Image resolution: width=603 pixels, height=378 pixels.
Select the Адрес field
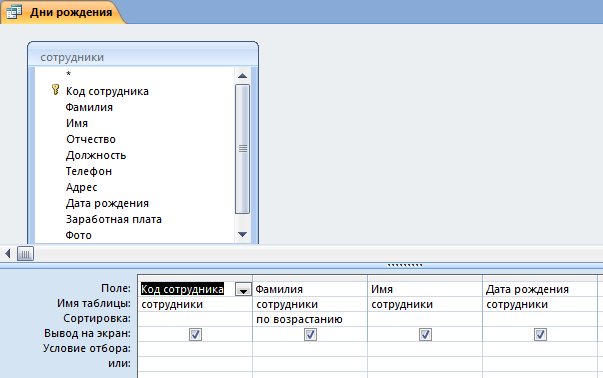tap(81, 187)
